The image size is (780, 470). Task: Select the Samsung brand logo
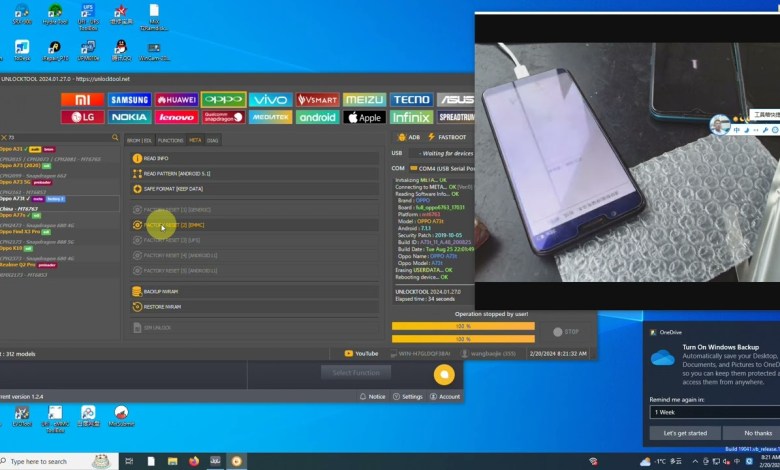pos(129,100)
